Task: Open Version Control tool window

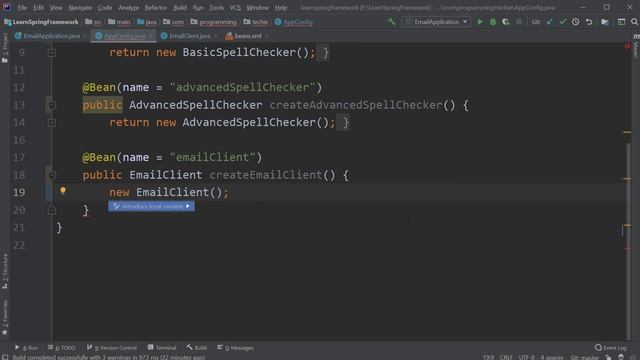Action: tap(112, 348)
